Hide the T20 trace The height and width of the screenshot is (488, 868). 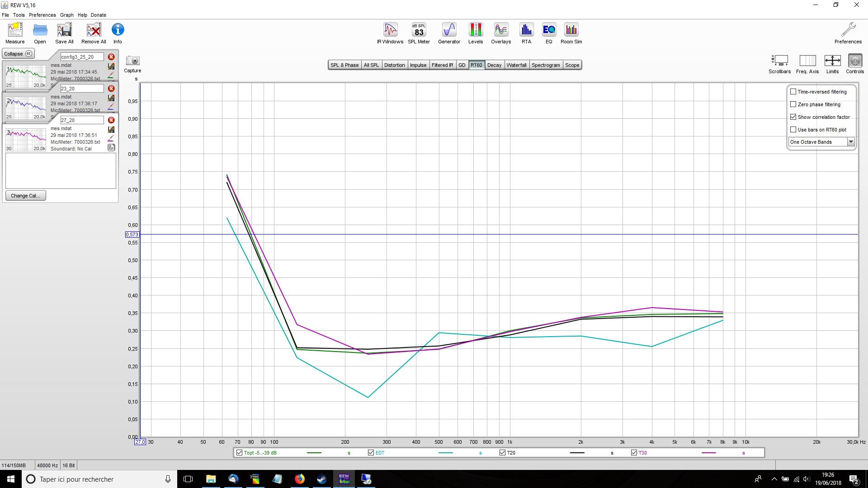502,453
